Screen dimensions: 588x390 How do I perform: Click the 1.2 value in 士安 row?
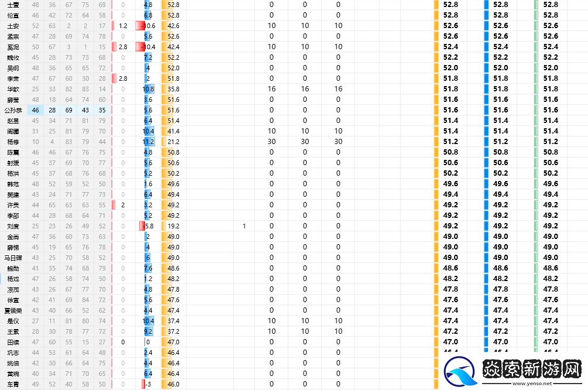point(123,26)
